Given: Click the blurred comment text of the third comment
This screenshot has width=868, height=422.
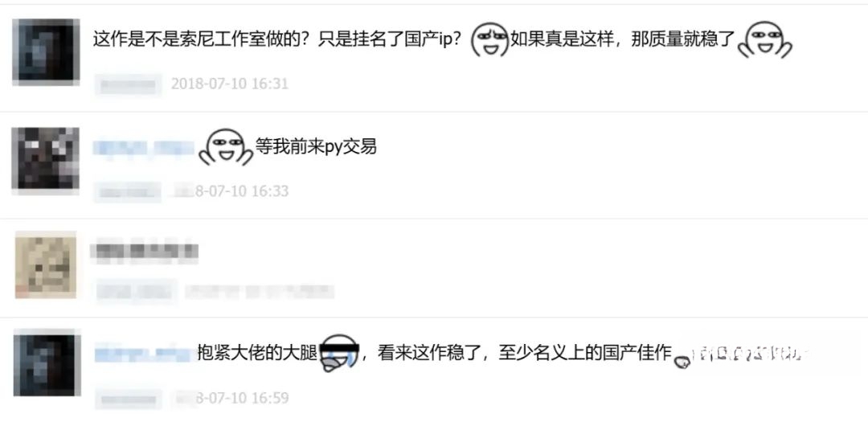Looking at the screenshot, I should (x=145, y=252).
